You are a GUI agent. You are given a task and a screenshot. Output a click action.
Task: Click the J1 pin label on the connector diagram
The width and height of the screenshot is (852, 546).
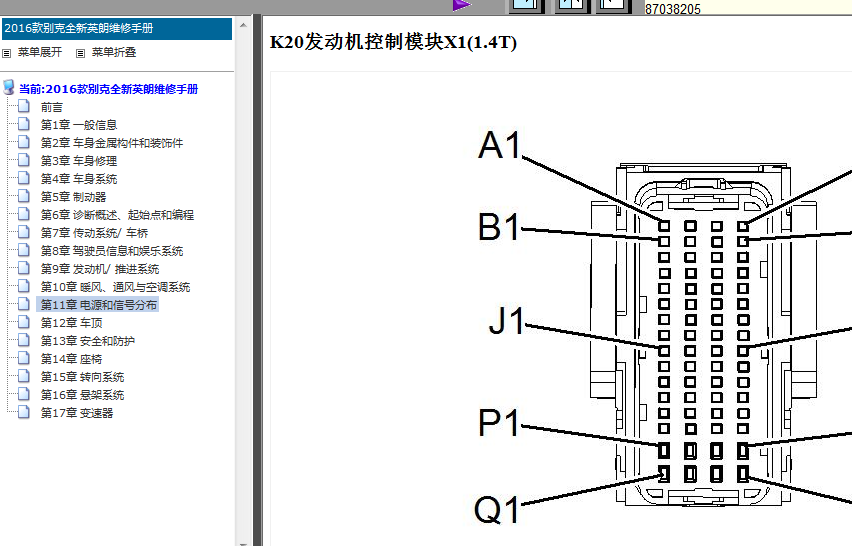tap(506, 321)
